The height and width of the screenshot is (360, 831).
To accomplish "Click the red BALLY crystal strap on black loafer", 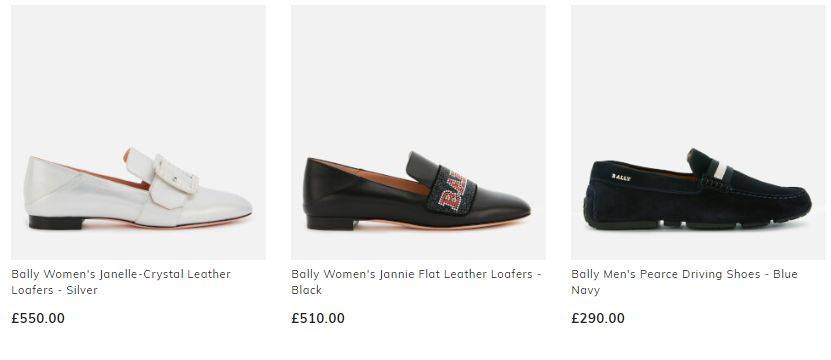I will (452, 190).
